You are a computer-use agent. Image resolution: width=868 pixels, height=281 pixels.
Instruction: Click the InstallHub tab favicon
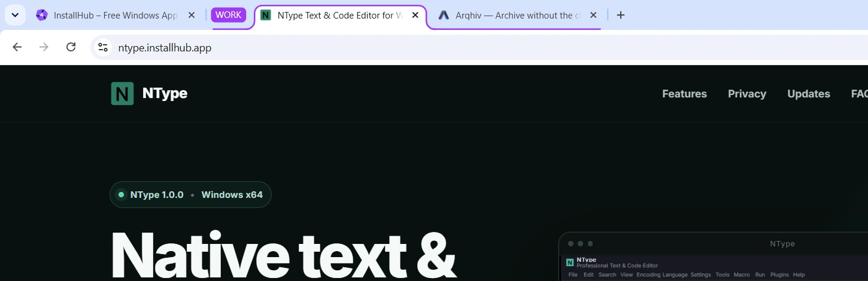(41, 16)
